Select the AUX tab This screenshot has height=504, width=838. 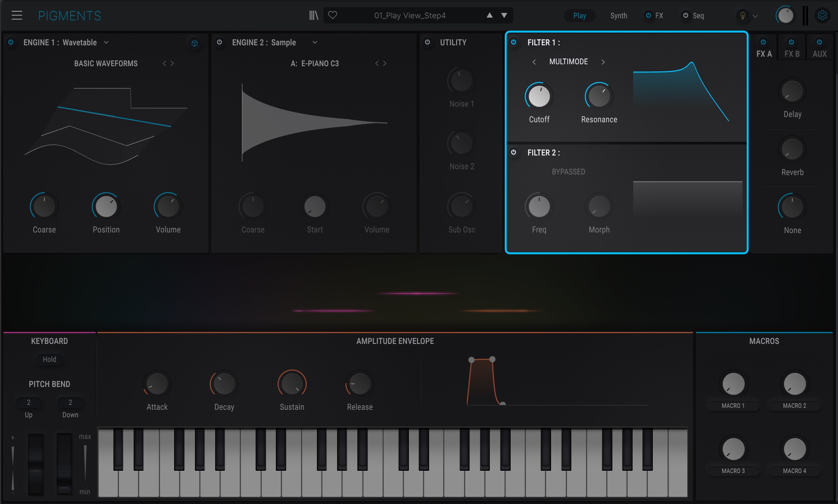[819, 54]
